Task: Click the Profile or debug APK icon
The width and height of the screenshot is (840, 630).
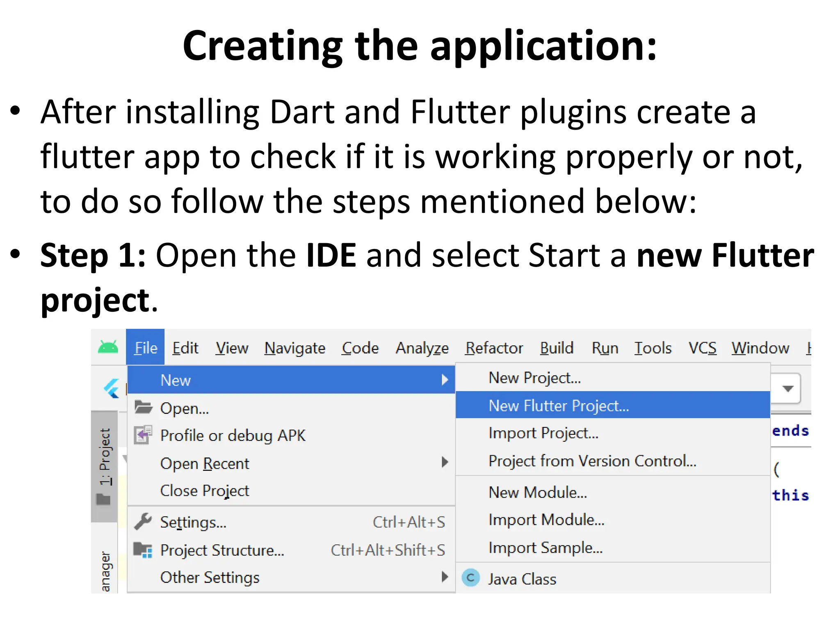Action: click(143, 435)
